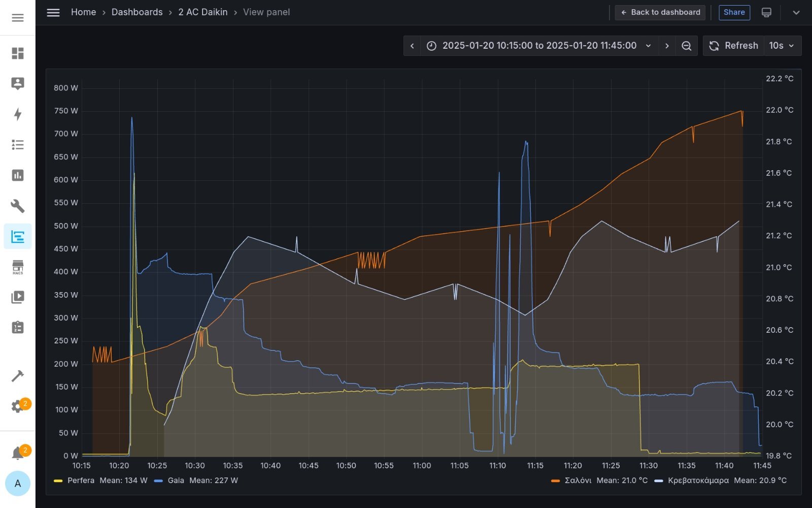
Task: Toggle Perfera series in legend
Action: click(x=81, y=480)
